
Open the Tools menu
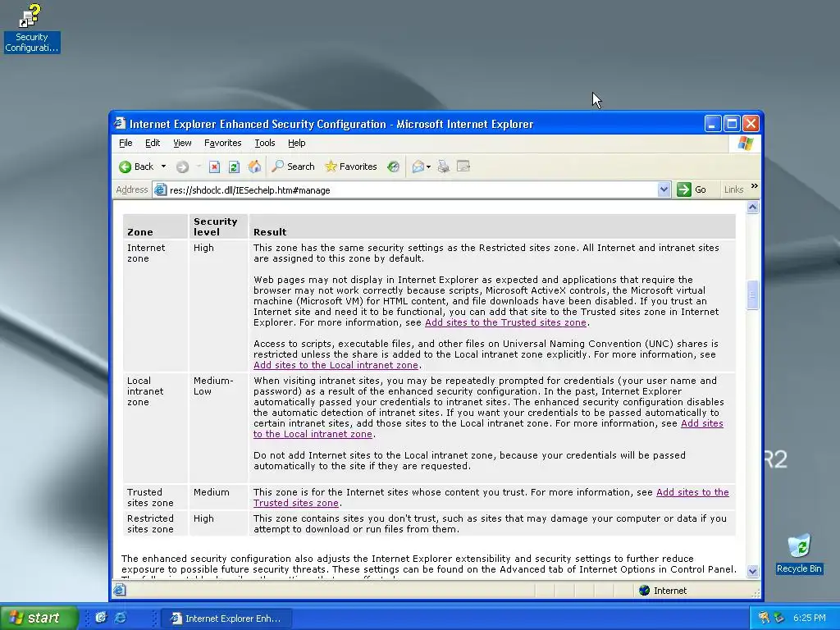click(265, 143)
